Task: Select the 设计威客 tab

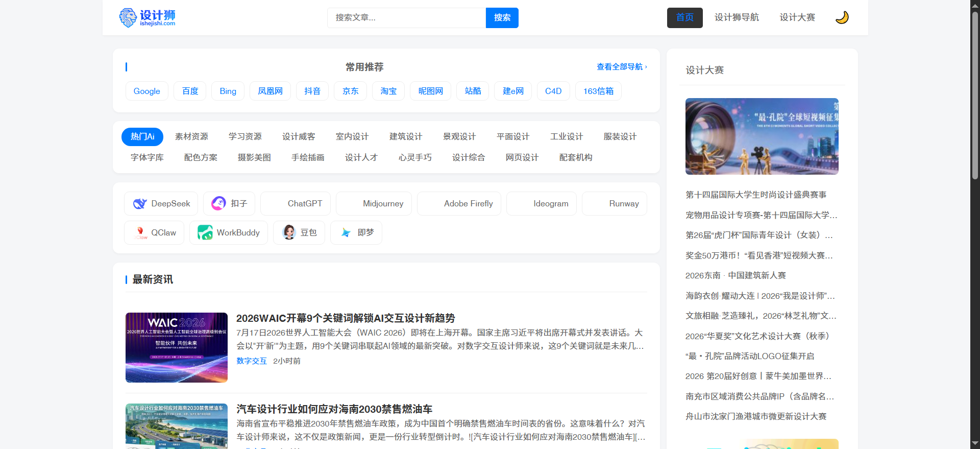Action: tap(299, 136)
